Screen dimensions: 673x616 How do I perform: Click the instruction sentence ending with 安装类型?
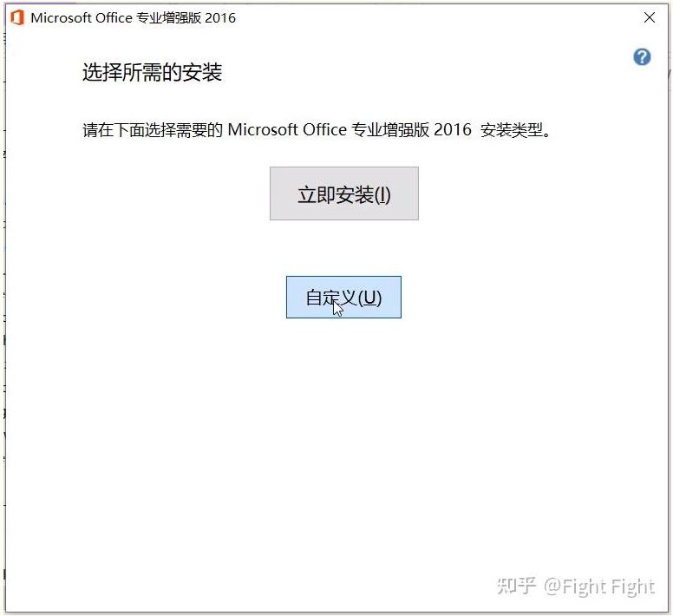coord(317,129)
